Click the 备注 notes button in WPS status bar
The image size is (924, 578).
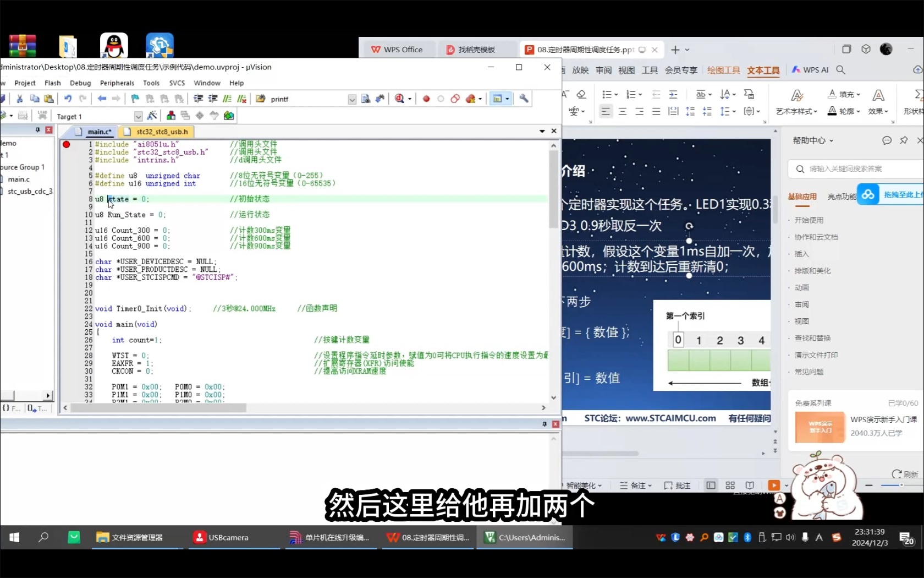[x=636, y=486]
